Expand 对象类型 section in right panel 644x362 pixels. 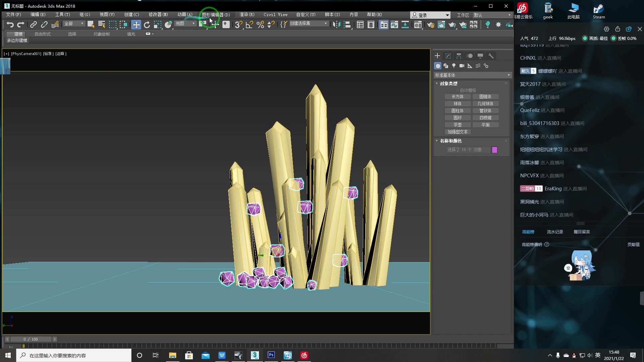click(x=448, y=83)
